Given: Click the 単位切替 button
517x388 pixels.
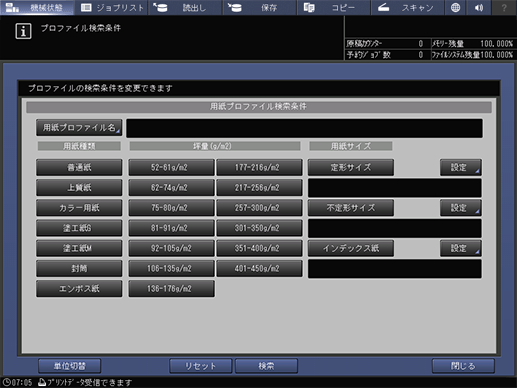Looking at the screenshot, I should pyautogui.click(x=70, y=366).
